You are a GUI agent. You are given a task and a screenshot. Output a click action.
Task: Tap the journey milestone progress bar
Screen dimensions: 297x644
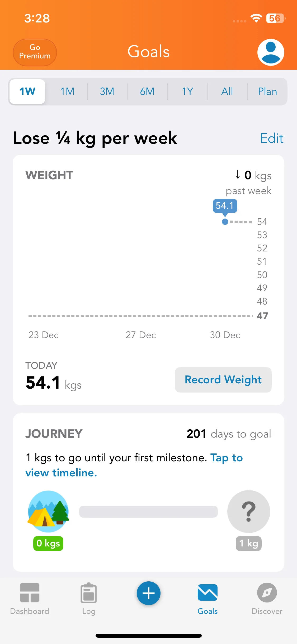coord(148,512)
